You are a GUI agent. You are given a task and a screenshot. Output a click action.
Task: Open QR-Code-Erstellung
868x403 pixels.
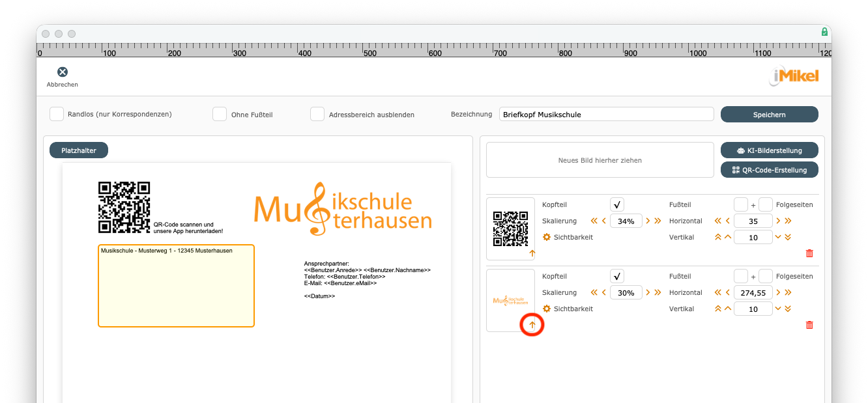pos(770,170)
